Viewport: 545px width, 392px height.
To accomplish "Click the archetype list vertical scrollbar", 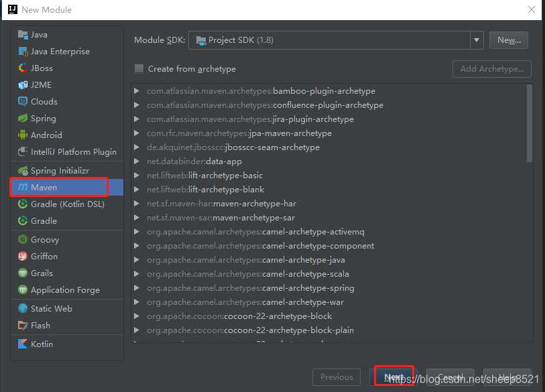I will click(x=530, y=124).
